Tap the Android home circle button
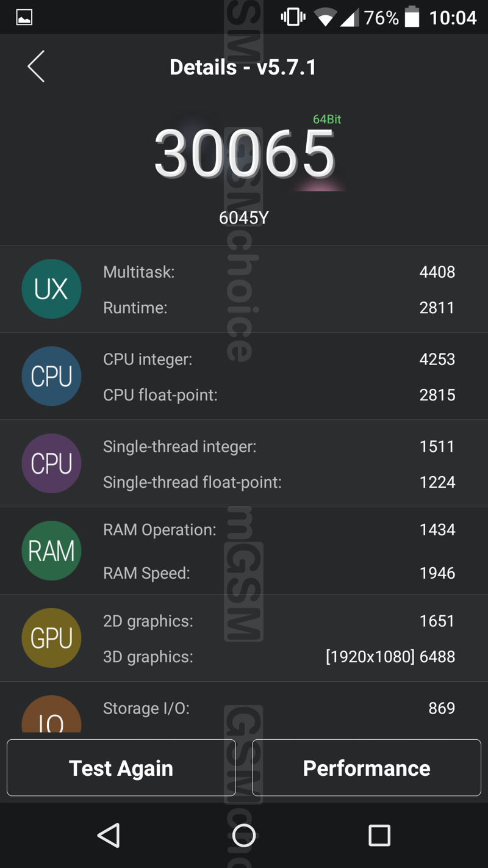488x868 pixels. click(244, 835)
